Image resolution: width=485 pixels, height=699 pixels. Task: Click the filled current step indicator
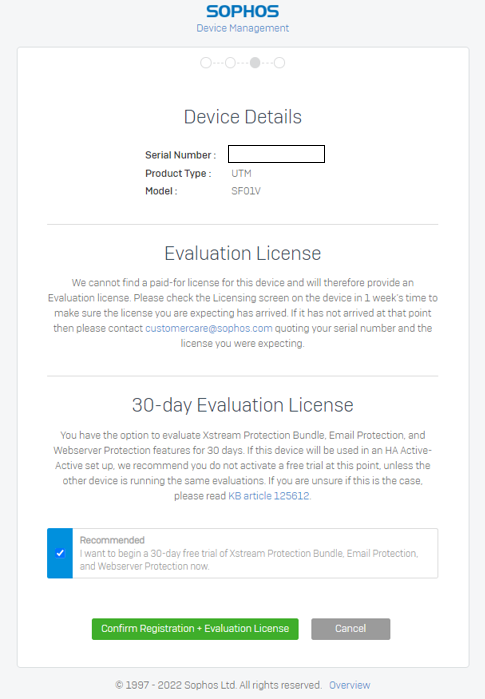pyautogui.click(x=255, y=63)
